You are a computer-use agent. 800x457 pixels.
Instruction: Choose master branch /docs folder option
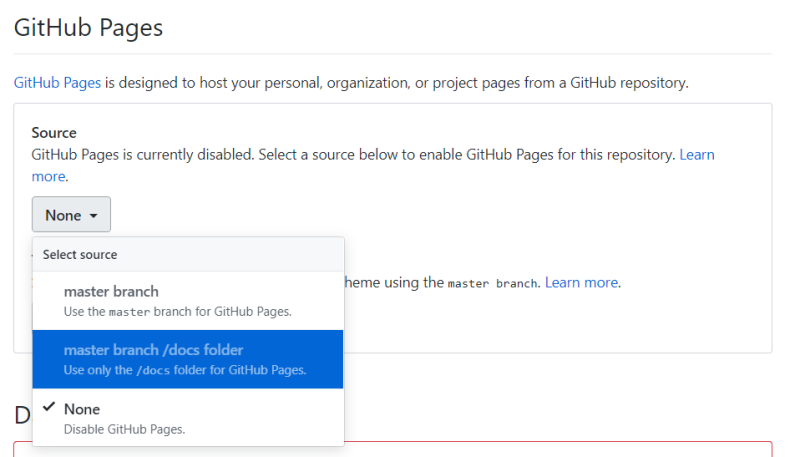(x=188, y=359)
